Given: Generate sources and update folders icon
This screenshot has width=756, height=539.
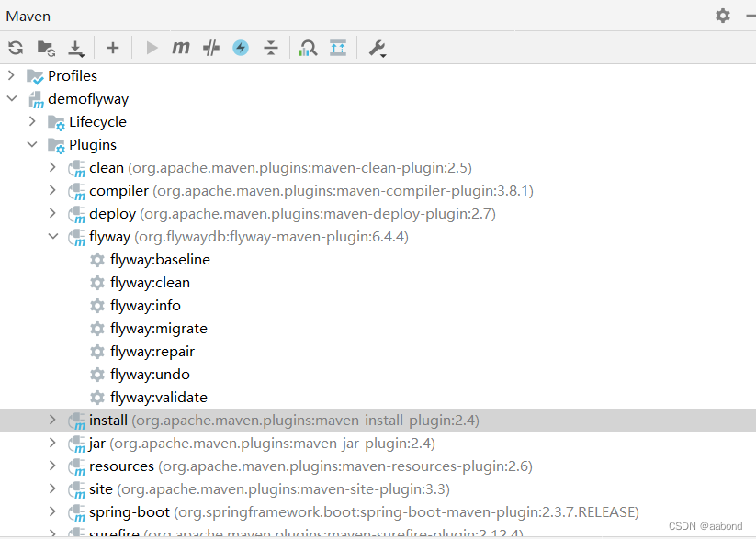Looking at the screenshot, I should coord(46,48).
